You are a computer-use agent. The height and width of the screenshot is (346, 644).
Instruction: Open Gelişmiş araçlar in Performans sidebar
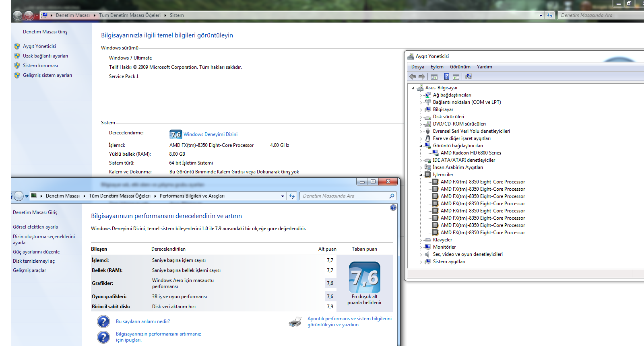click(x=29, y=270)
